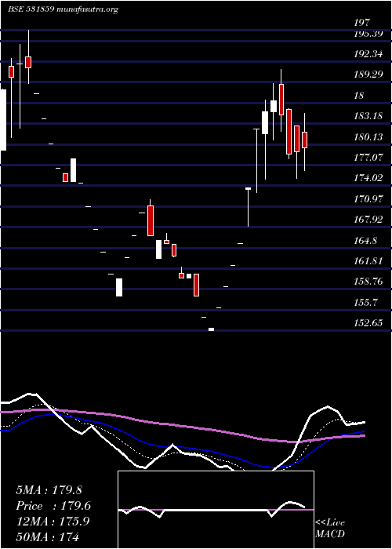Select the 152.65 price level label
Image resolution: width=392 pixels, height=549 pixels.
coord(368,323)
